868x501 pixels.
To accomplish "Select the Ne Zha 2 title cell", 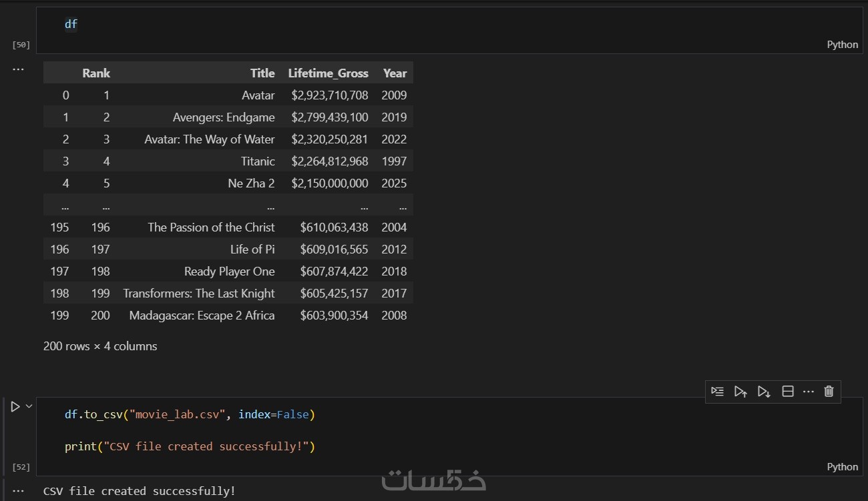I will [x=251, y=183].
